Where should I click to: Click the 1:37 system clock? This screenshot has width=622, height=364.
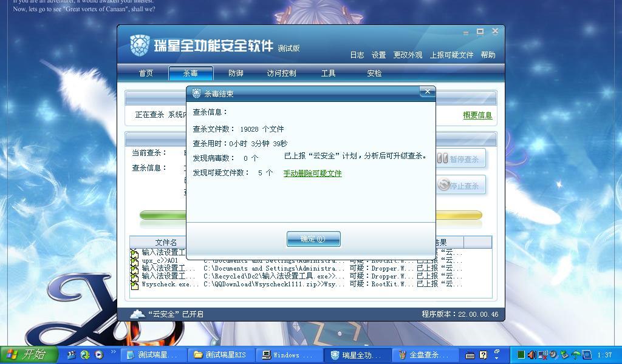click(x=604, y=356)
